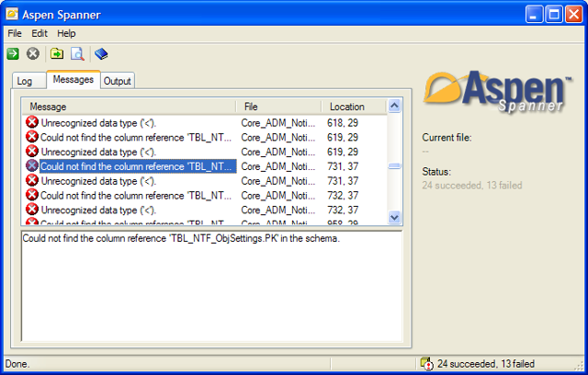The width and height of the screenshot is (588, 375).
Task: Click the 'Done.' status bar text
Action: [x=17, y=364]
